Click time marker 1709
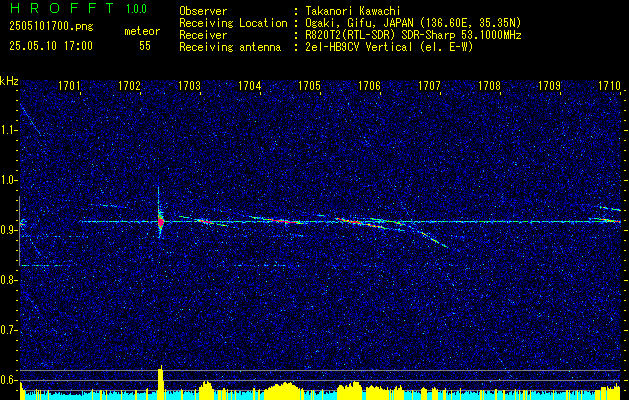The image size is (629, 400). tap(549, 85)
